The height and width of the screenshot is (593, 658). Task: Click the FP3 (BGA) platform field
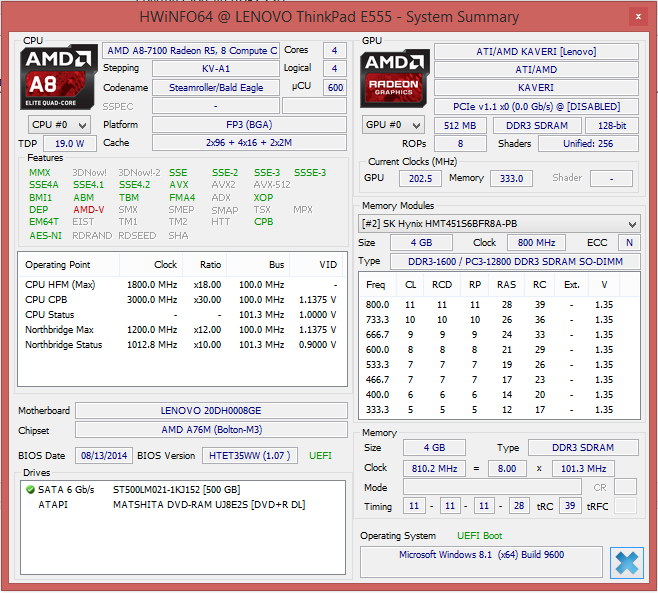249,125
